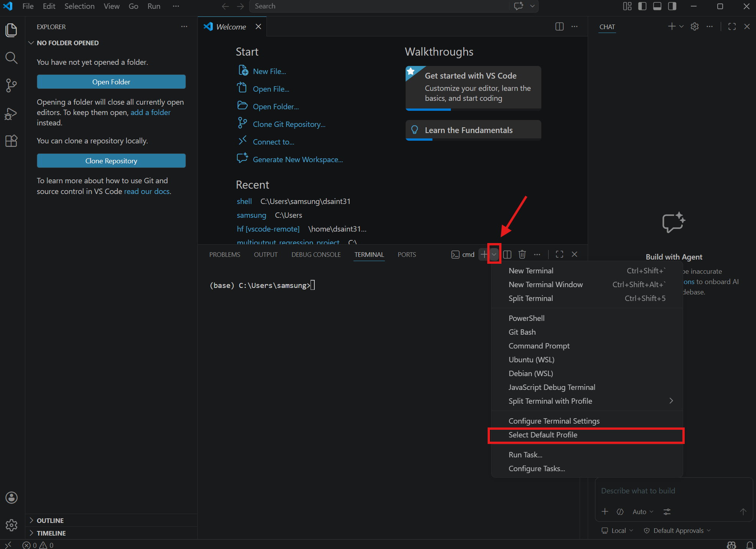Screen dimensions: 756x549
Task: Switch to the Problems tab
Action: click(x=225, y=255)
